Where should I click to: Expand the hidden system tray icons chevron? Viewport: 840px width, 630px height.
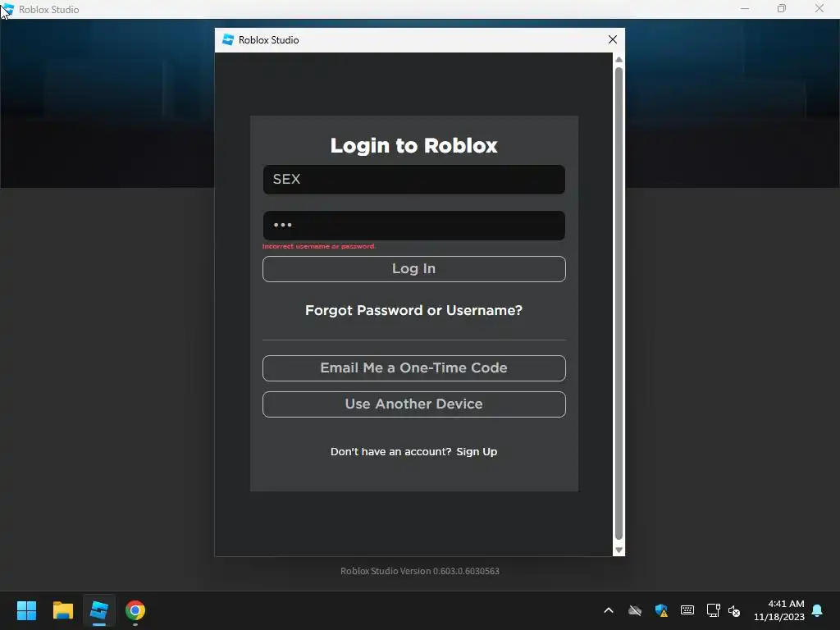(609, 610)
